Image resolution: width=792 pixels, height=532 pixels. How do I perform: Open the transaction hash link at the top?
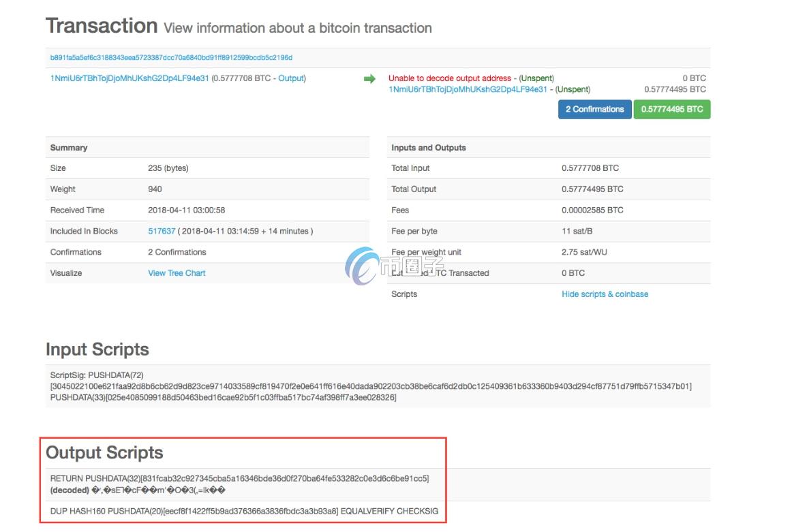[x=171, y=58]
